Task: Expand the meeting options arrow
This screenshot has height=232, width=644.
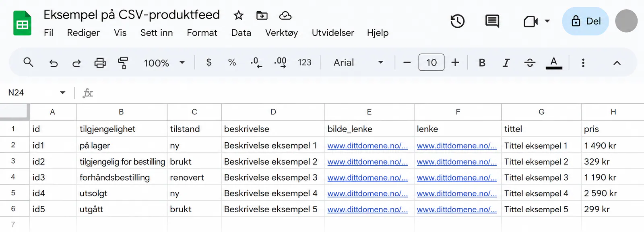Action: coord(547,21)
